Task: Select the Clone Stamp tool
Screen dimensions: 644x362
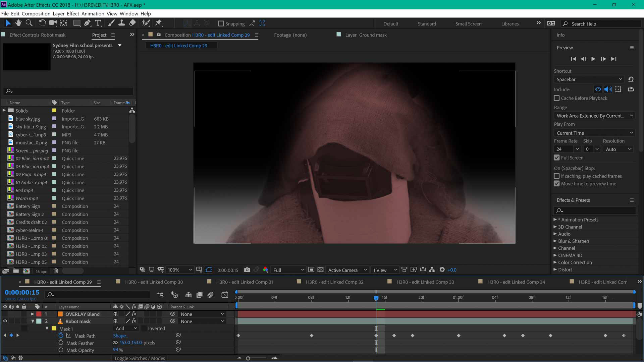Action: tap(121, 23)
